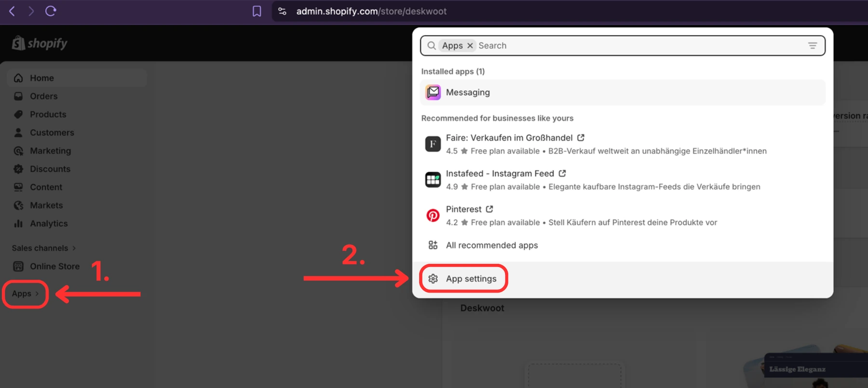Open Orders from the sidebar
The image size is (868, 388).
[43, 96]
